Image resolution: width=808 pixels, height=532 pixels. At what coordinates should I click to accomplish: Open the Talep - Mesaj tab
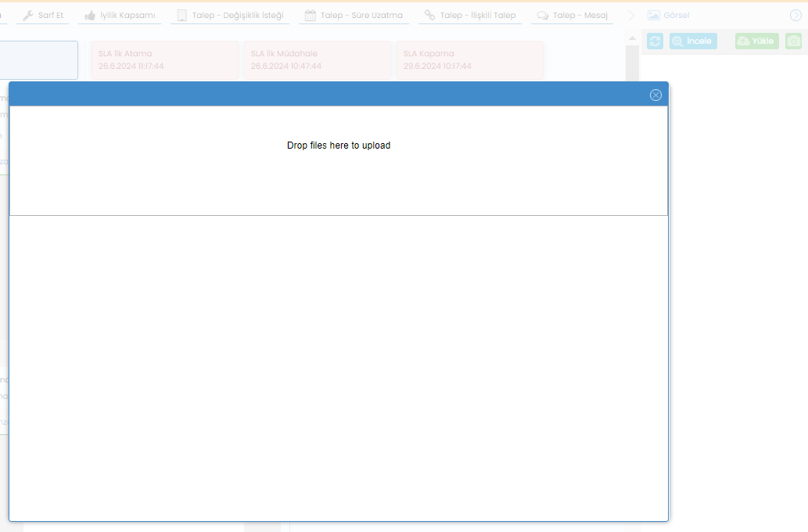[x=572, y=16]
